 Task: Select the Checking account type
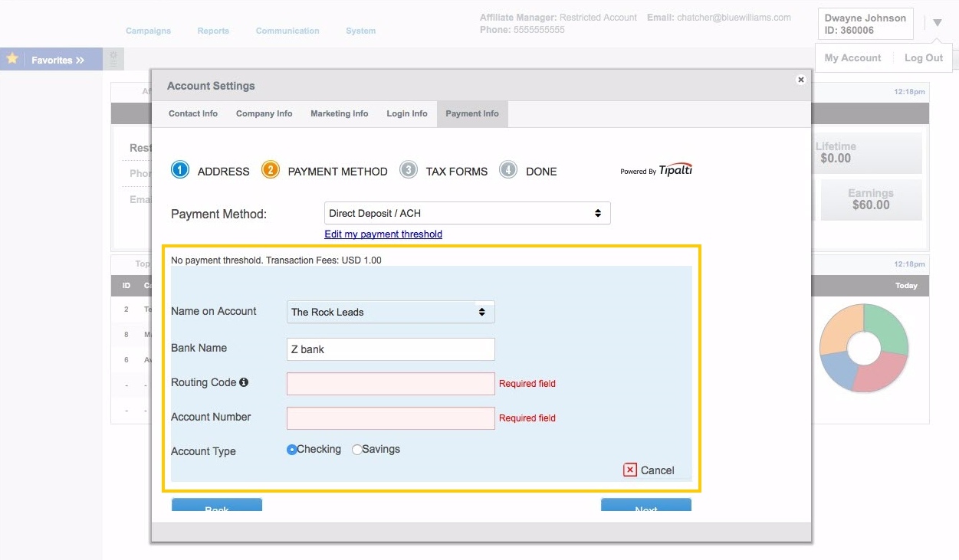291,450
